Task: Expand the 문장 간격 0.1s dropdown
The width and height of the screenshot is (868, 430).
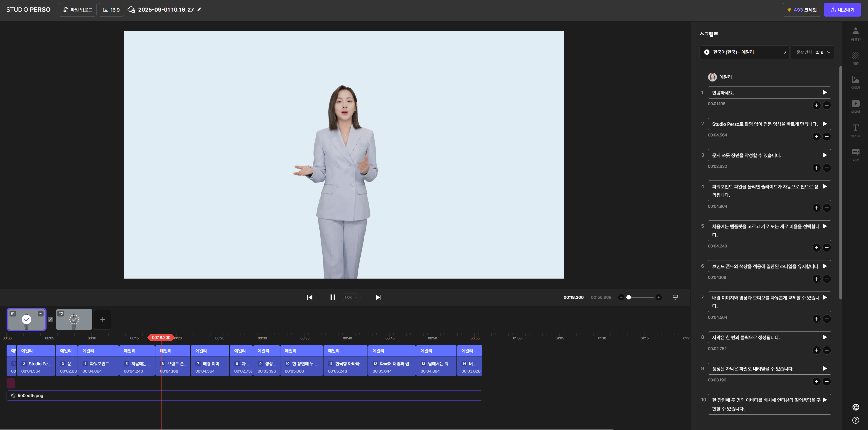Action: (812, 52)
